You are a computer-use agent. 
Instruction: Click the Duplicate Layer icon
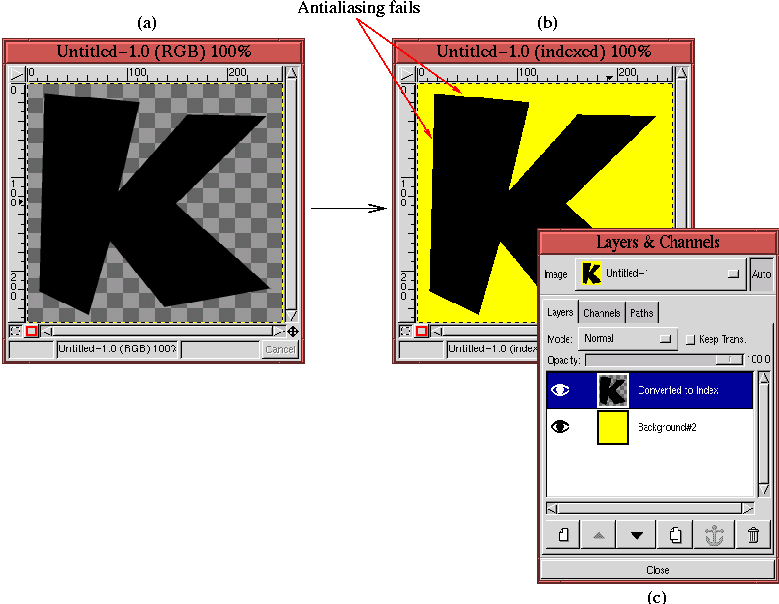pos(675,535)
